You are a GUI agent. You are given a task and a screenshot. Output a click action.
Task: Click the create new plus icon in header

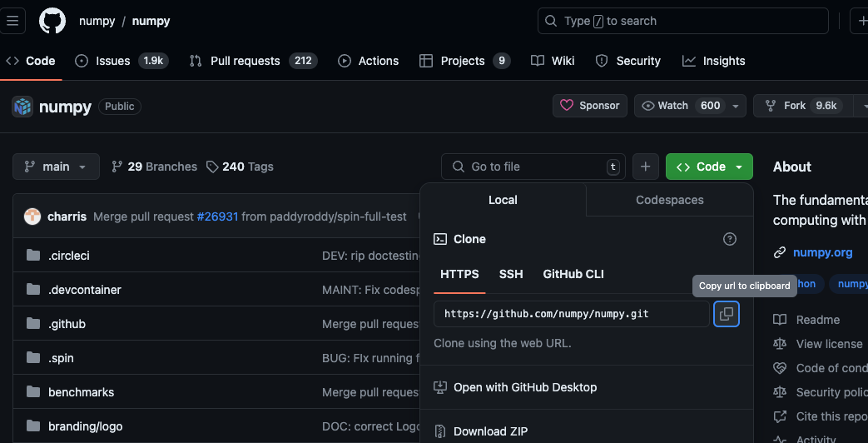tap(860, 21)
